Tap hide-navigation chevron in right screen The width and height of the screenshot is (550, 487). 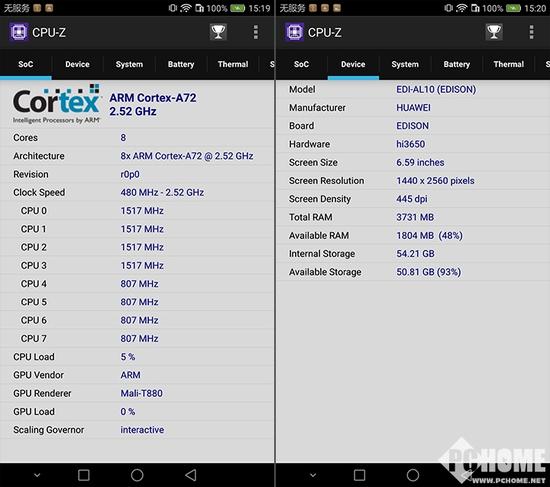(x=313, y=475)
